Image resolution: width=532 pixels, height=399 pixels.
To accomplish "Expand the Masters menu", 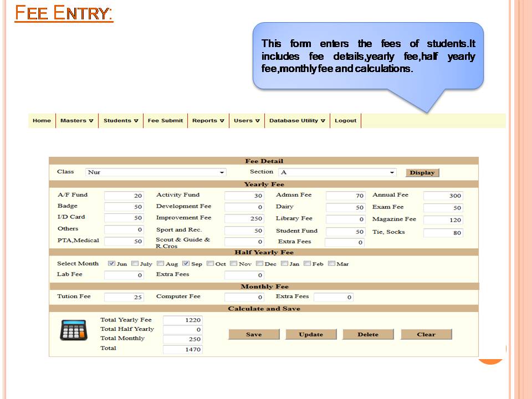I will (76, 120).
